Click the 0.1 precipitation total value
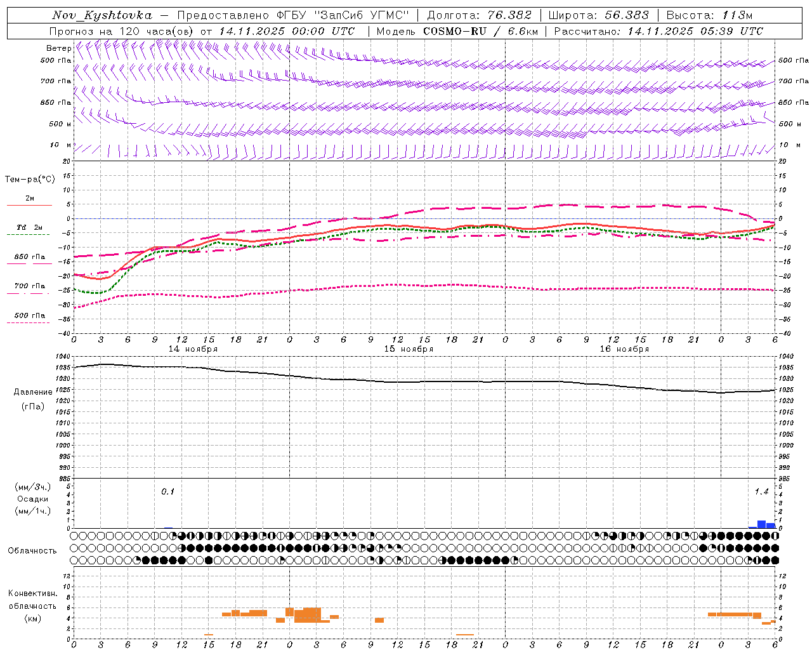This screenshot has width=812, height=650. (167, 492)
